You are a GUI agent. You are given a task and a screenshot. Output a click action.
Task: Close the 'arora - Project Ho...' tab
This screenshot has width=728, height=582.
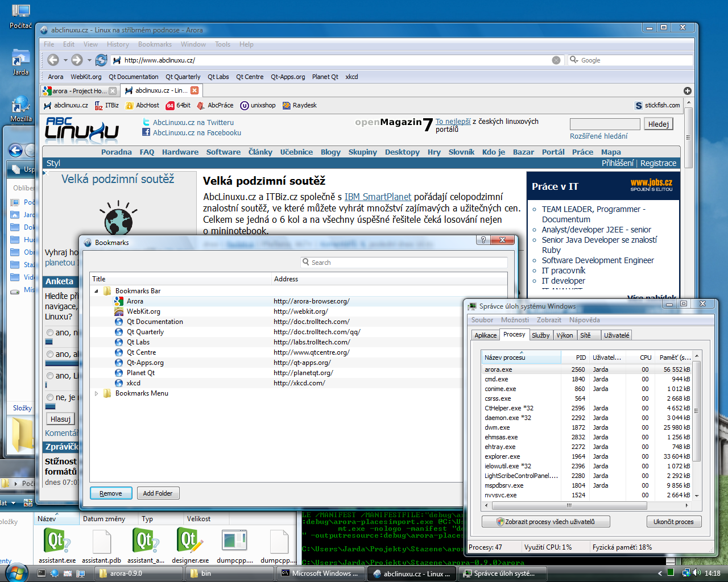coord(113,91)
